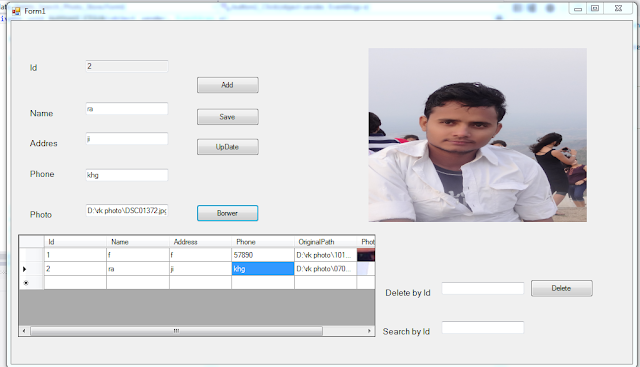Click photo thumbnail cell in row 1

(x=366, y=255)
